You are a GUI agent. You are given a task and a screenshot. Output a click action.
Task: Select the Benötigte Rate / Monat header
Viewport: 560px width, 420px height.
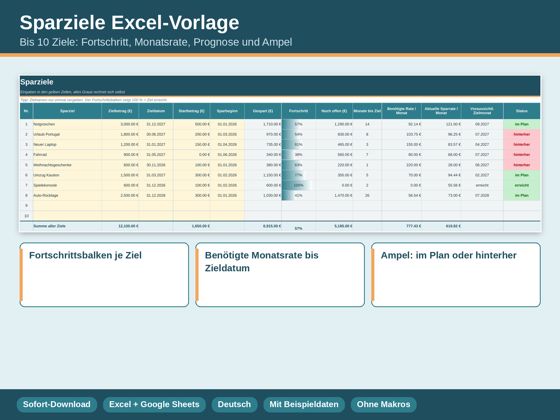point(402,111)
